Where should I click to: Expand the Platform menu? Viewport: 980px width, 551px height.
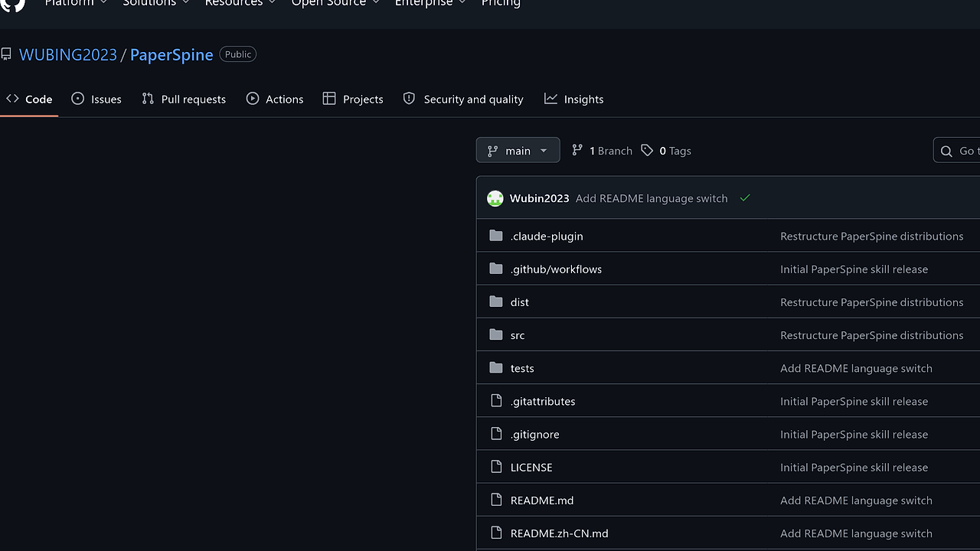click(x=76, y=3)
